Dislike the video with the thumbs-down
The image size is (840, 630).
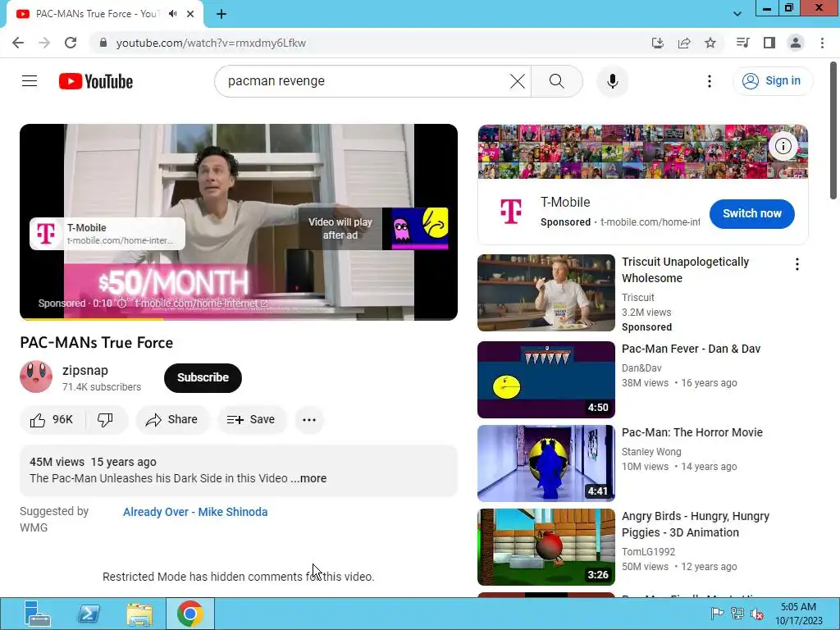[x=106, y=419]
